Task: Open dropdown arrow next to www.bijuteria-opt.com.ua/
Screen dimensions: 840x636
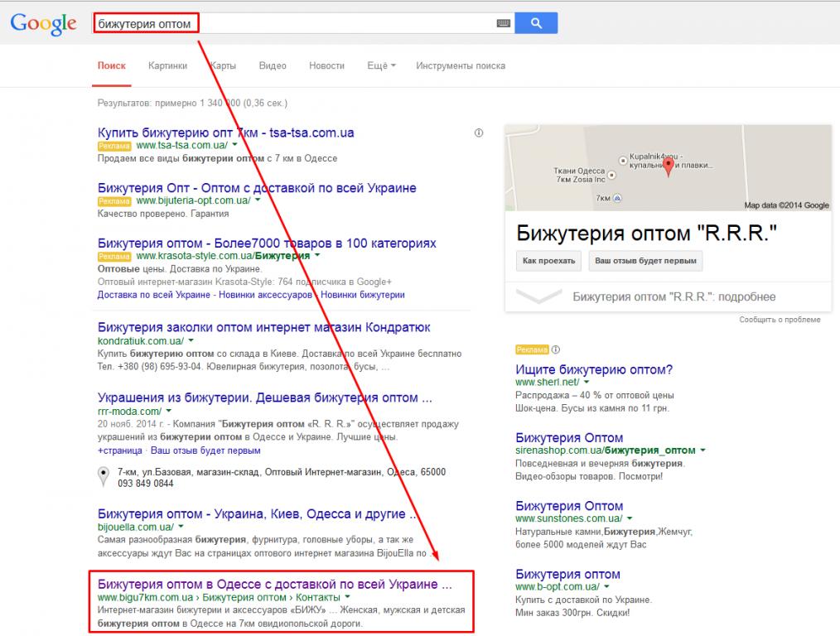Action: [258, 200]
